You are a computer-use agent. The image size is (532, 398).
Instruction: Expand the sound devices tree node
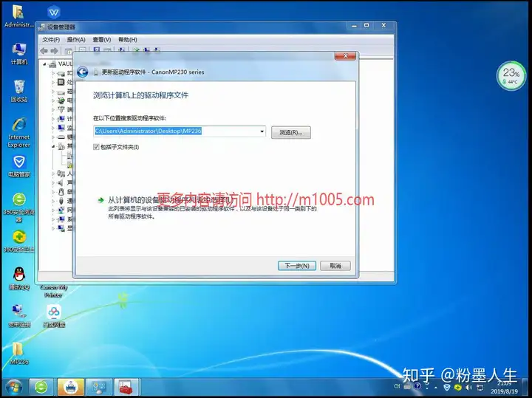click(x=53, y=182)
